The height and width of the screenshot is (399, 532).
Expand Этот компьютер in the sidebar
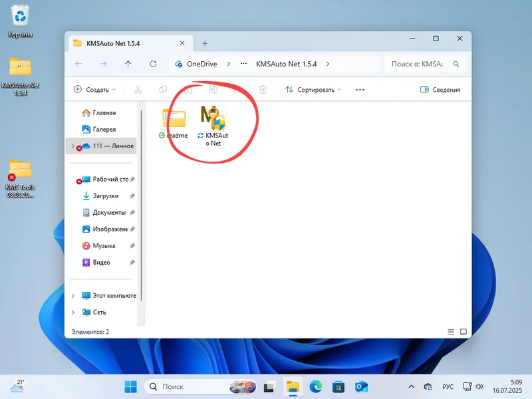point(73,295)
